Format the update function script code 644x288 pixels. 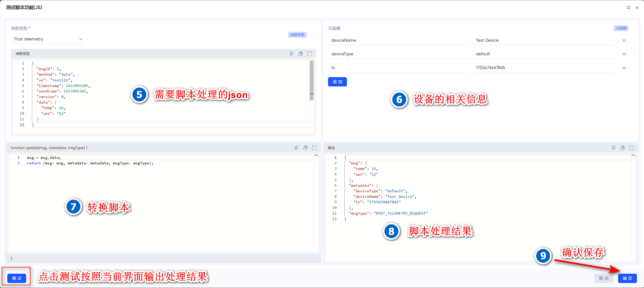coord(296,148)
